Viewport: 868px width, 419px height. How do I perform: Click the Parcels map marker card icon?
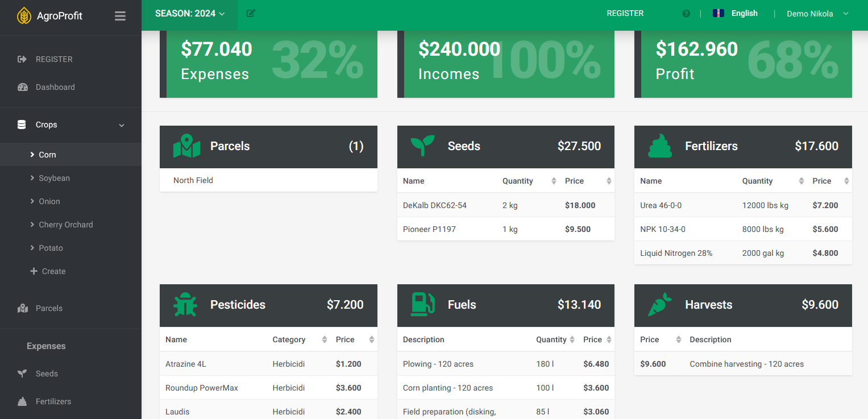tap(186, 146)
